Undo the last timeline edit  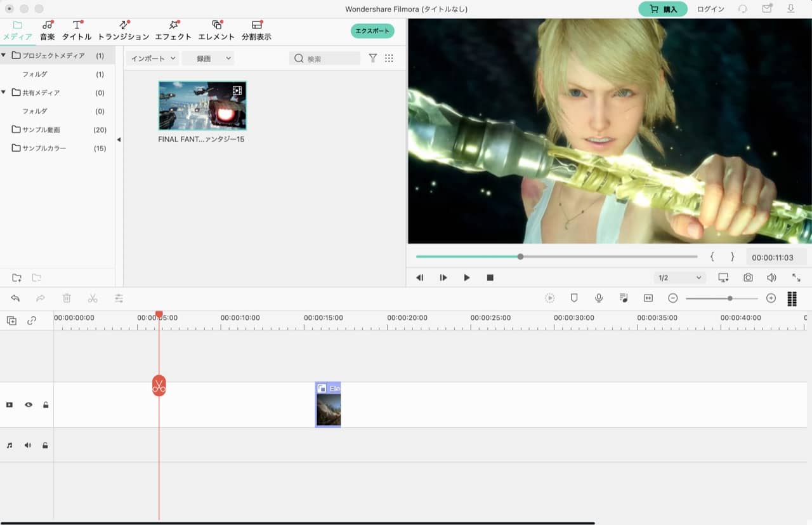[15, 298]
